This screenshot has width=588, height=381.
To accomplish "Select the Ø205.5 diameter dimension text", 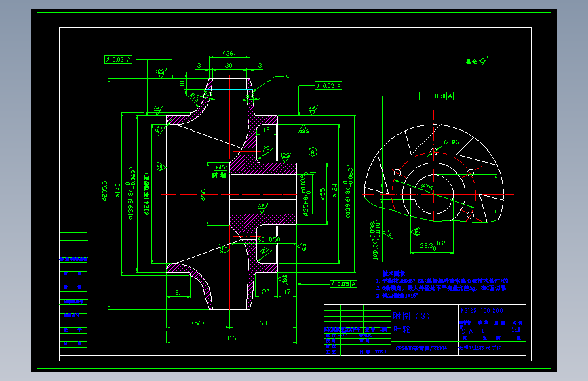I will point(104,191).
